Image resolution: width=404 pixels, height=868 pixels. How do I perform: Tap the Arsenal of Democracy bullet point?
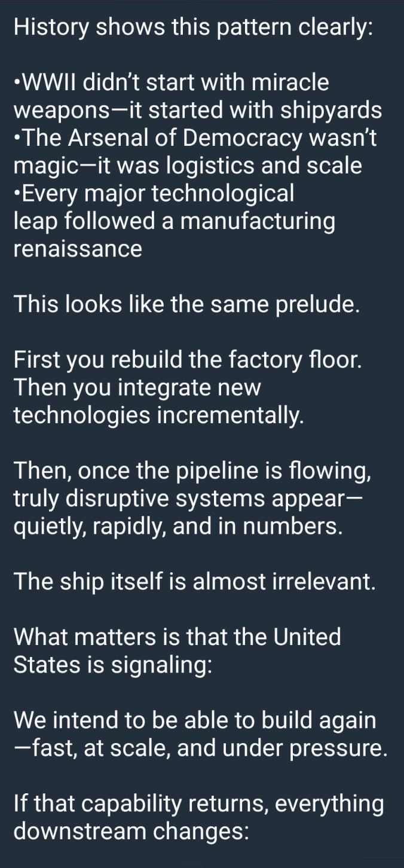coord(196,138)
